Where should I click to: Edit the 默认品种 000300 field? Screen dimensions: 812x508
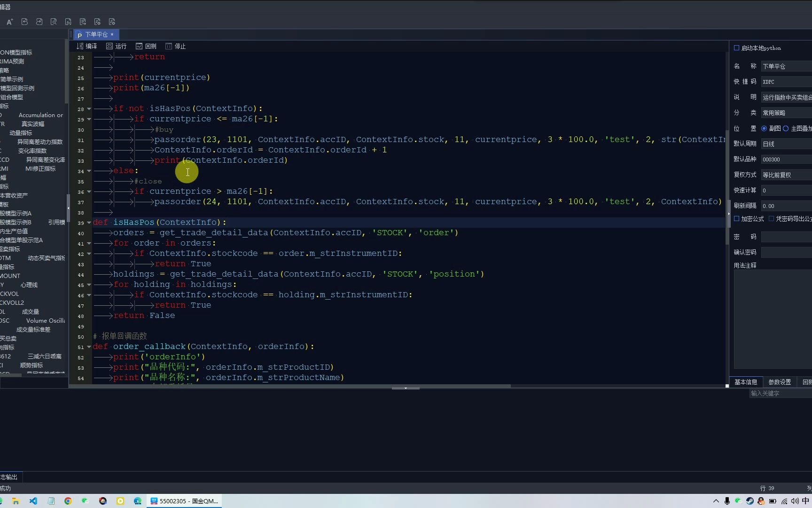[786, 159]
